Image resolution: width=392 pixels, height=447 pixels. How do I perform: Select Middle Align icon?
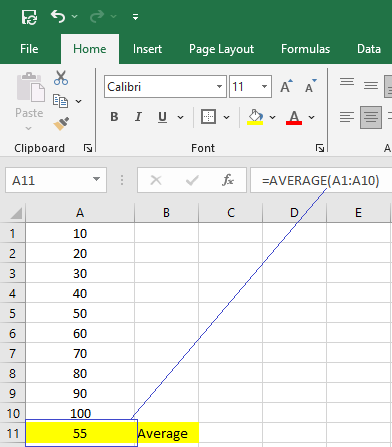tap(371, 86)
